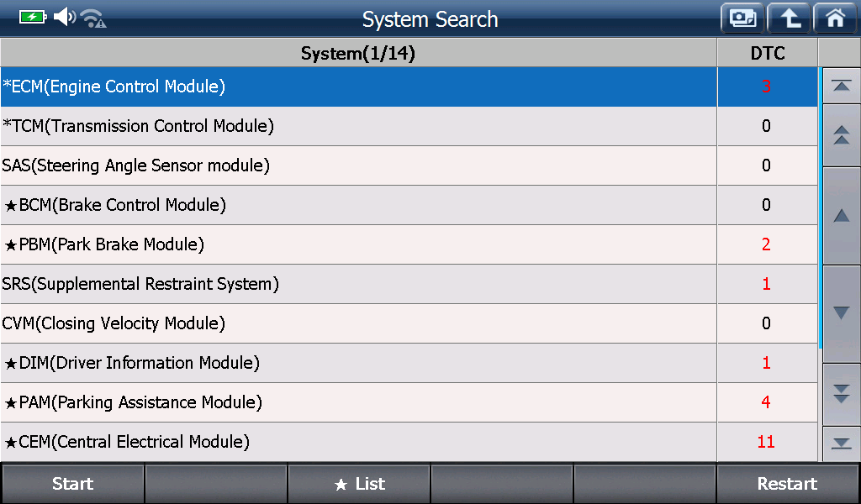
Task: Page up with double up arrow
Action: tap(841, 135)
